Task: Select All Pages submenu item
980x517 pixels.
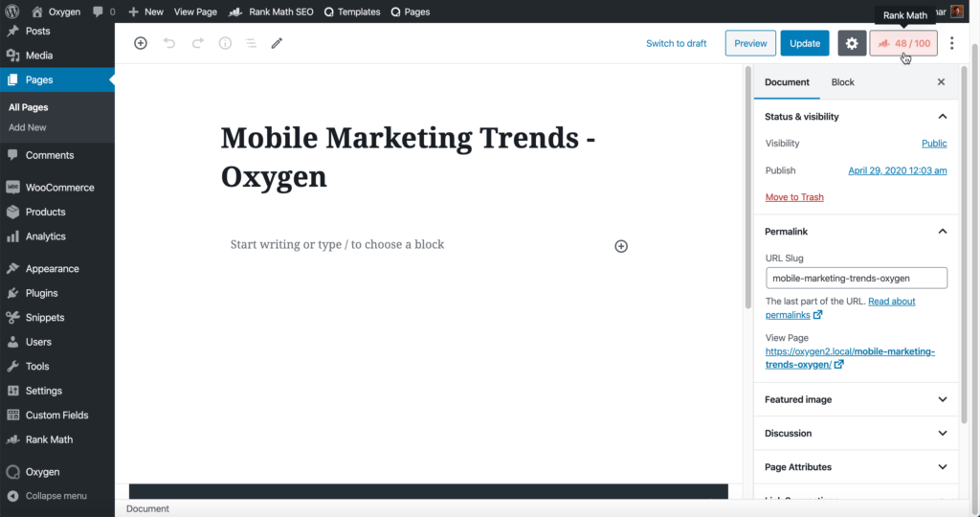Action: 28,107
